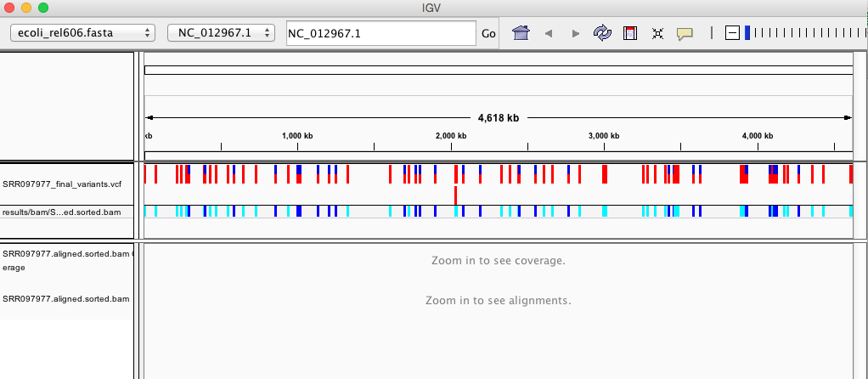Open the ecoli_rel606.fasta genome dropdown
This screenshot has height=379, width=868.
[82, 33]
